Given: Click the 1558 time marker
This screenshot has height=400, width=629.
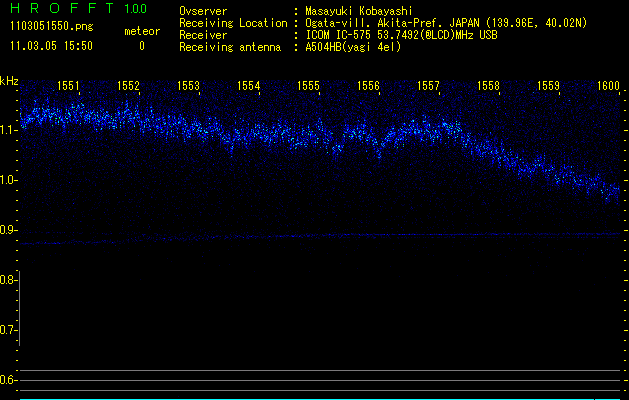Looking at the screenshot, I should pos(488,86).
